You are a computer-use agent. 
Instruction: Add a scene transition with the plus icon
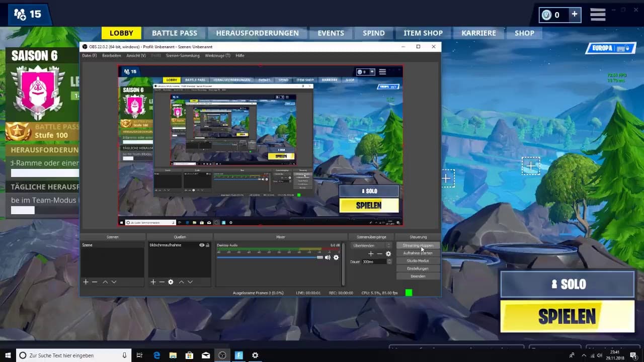click(371, 254)
